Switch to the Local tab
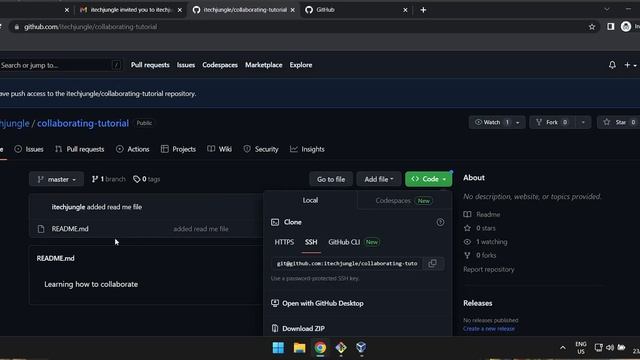640x360 pixels. point(310,200)
